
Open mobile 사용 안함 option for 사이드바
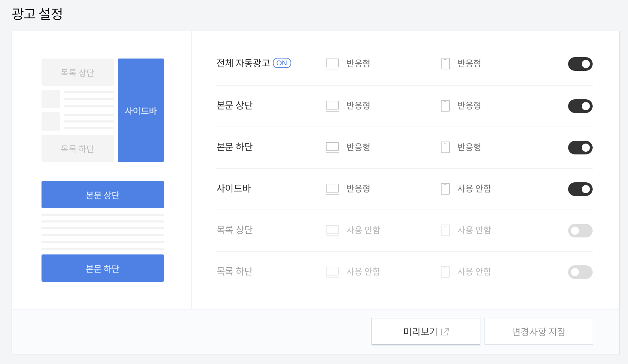(474, 188)
